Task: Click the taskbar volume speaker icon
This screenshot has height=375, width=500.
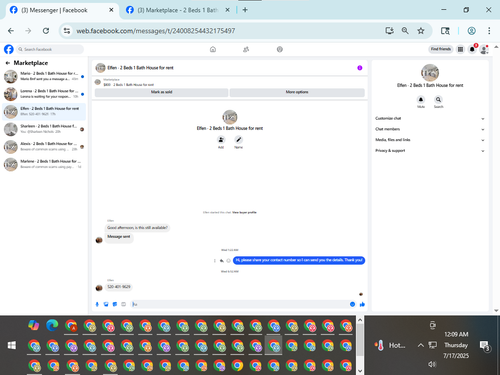Action: (432, 364)
